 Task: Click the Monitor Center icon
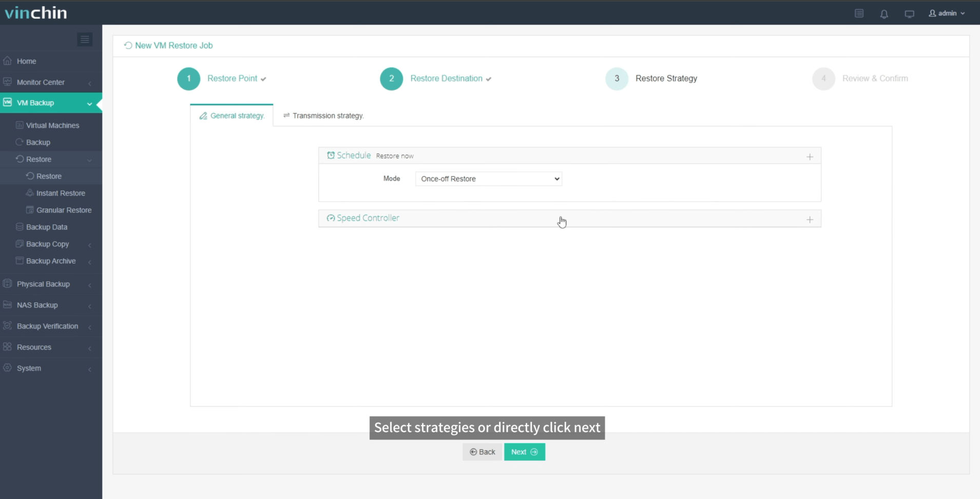(x=7, y=82)
